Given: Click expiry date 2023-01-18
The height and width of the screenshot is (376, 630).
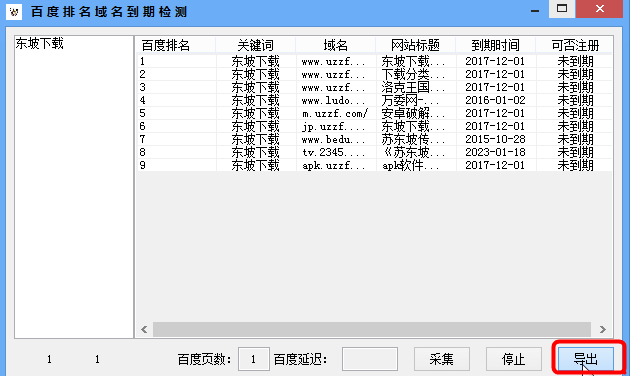Looking at the screenshot, I should coord(495,152).
